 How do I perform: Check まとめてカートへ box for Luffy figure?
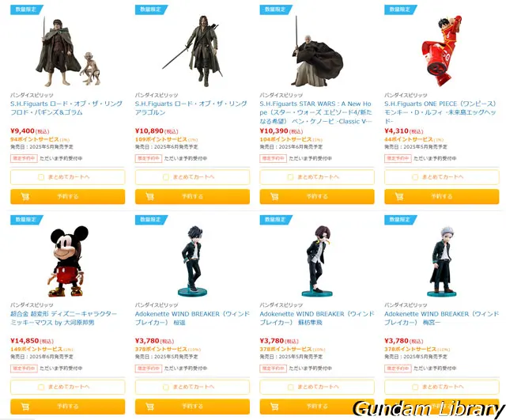[x=415, y=177]
